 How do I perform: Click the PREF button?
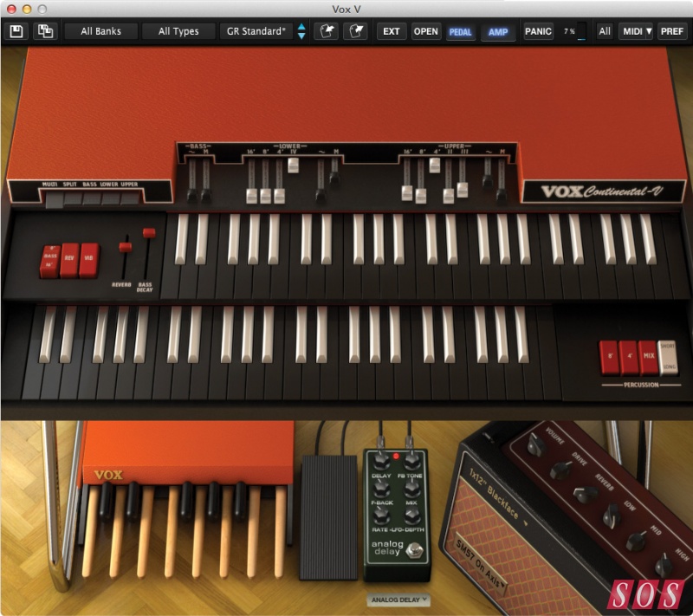click(x=671, y=32)
